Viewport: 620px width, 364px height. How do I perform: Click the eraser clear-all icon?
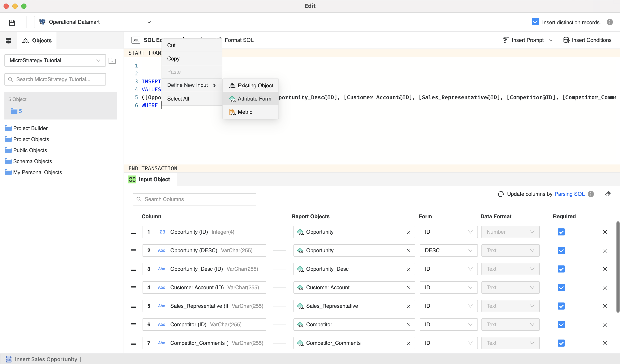tap(607, 194)
